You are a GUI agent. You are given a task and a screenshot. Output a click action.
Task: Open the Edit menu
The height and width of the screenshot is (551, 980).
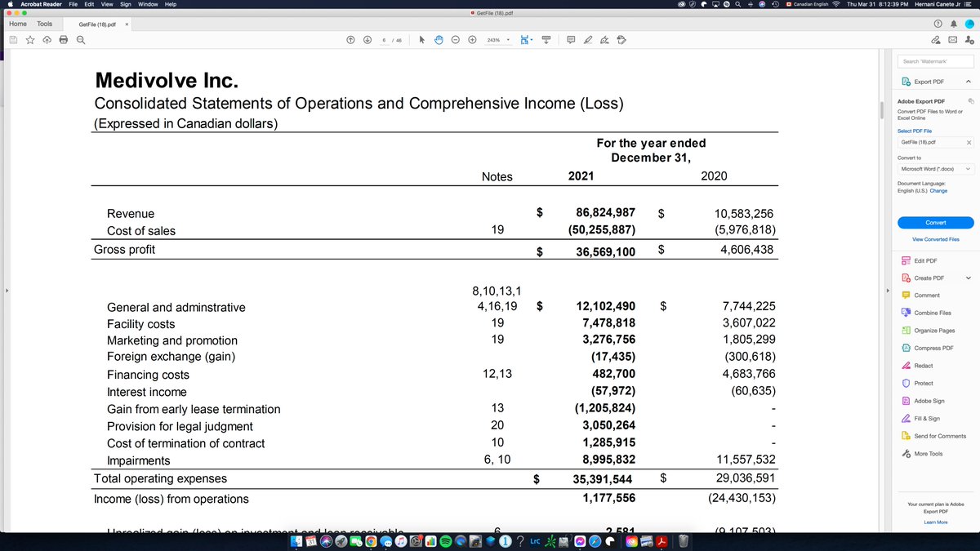pos(91,4)
